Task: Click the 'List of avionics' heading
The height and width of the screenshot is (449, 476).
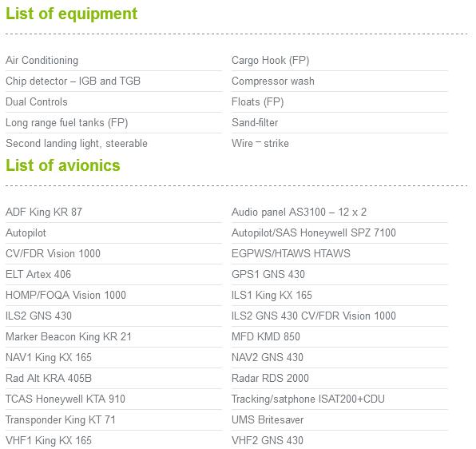Action: (x=63, y=165)
